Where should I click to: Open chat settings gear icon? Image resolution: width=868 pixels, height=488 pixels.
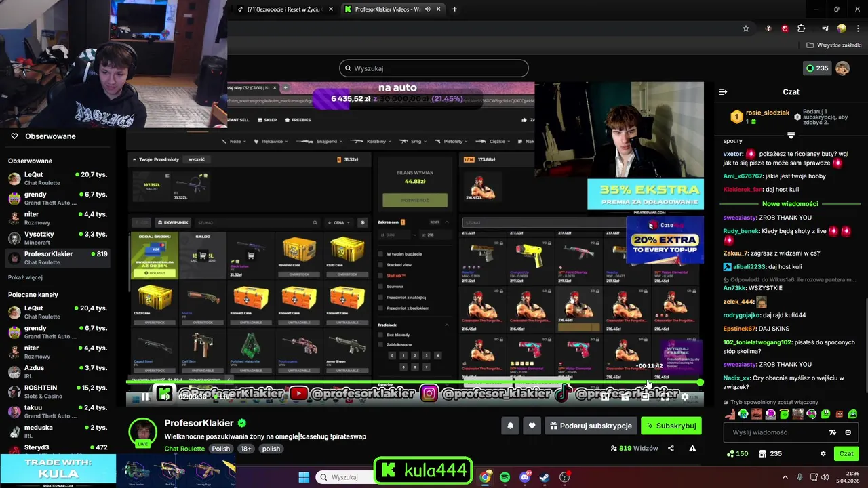pos(823,453)
